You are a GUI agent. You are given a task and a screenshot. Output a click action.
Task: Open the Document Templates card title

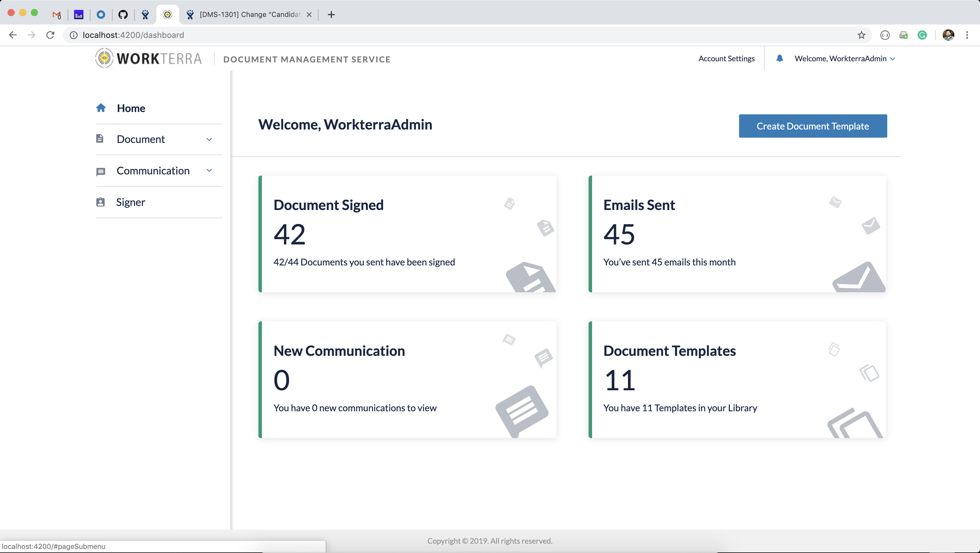pyautogui.click(x=670, y=351)
